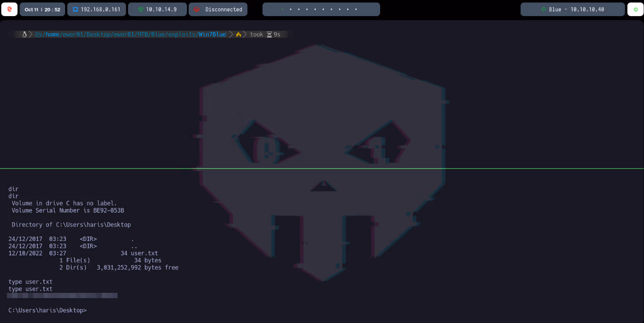Click the blue network icon beside 192.168.0.161
Viewport: 644px width, 323px height.
[x=75, y=9]
